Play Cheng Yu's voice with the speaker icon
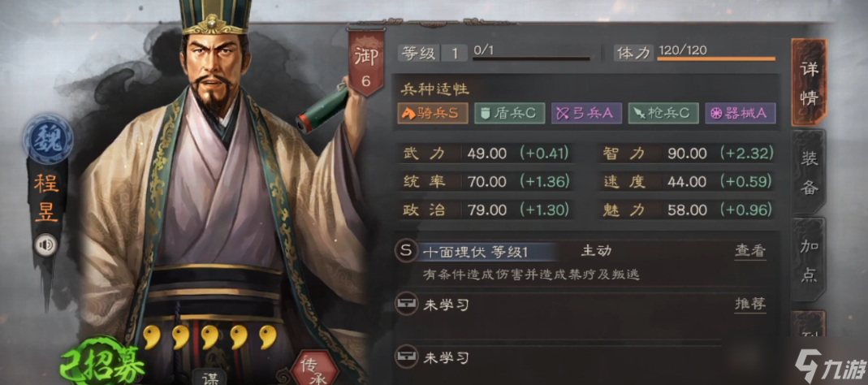The image size is (868, 385). point(45,245)
